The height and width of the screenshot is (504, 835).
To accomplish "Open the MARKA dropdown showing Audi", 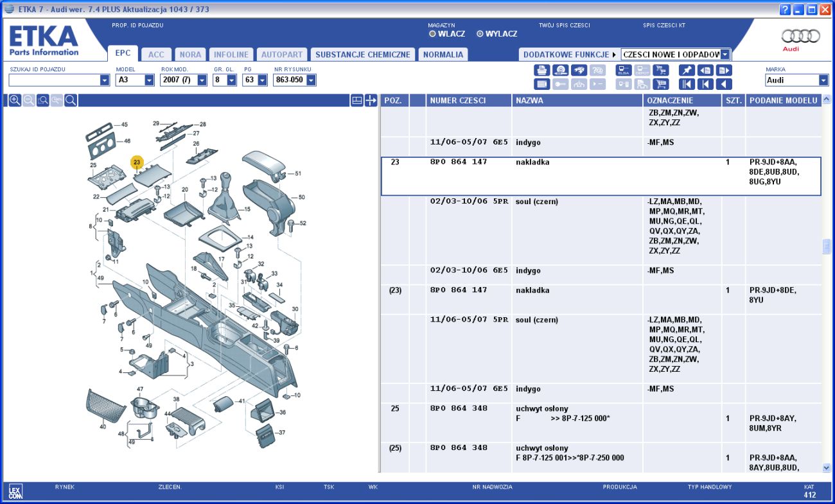I will point(823,80).
